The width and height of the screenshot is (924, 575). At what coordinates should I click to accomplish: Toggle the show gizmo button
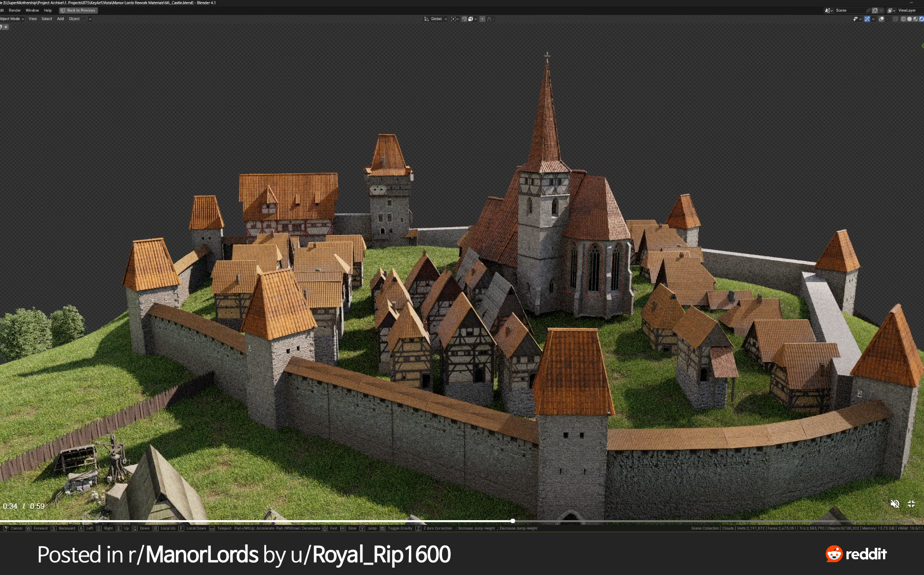tap(867, 19)
